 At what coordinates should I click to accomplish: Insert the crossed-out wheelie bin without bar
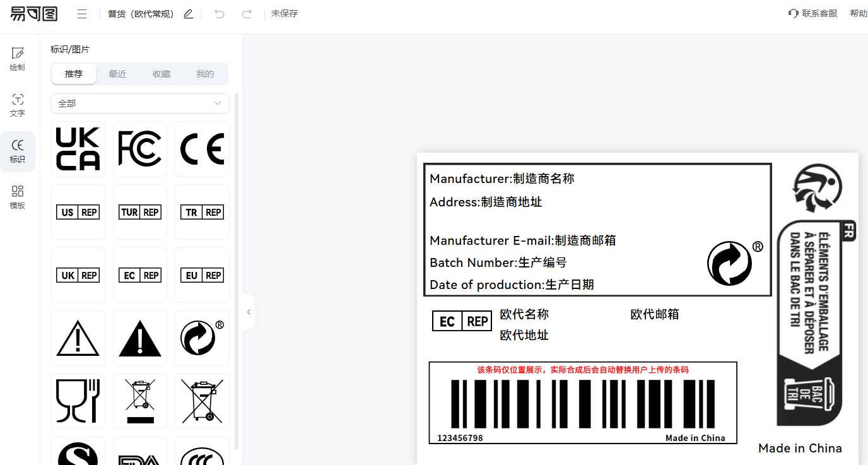point(202,401)
